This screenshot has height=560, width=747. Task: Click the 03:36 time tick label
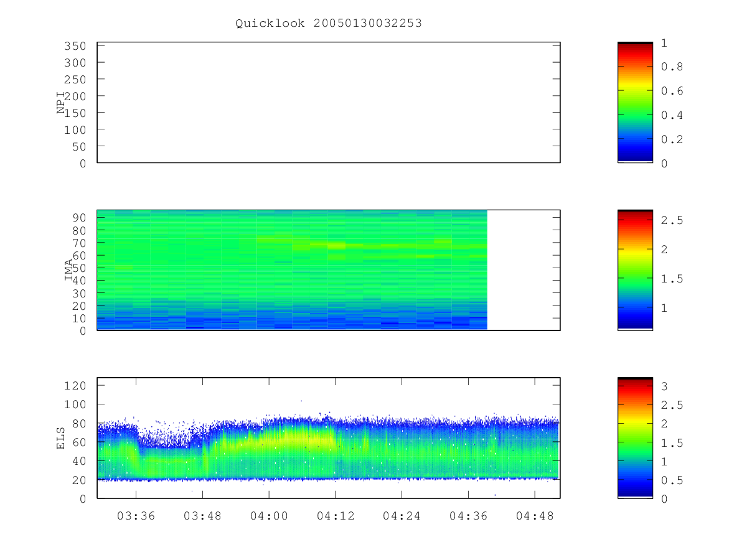click(x=136, y=516)
